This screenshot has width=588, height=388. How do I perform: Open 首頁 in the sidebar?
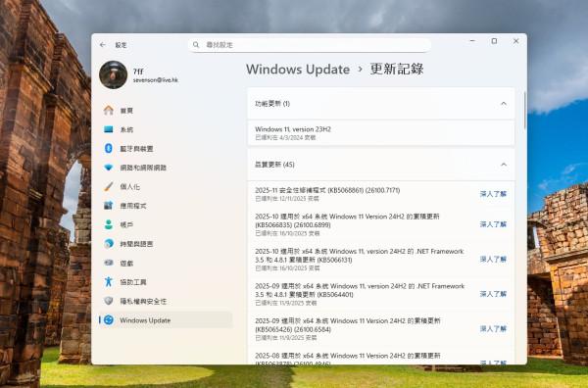166,110
